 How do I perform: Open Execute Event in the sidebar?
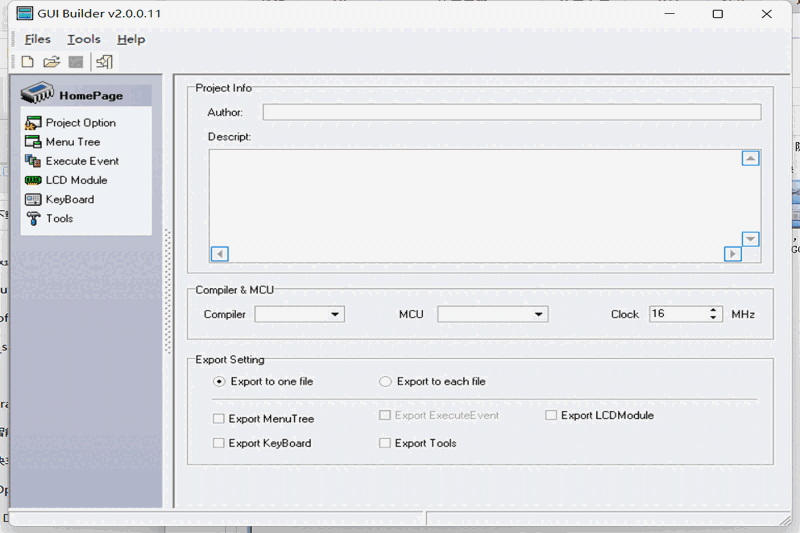tap(81, 161)
